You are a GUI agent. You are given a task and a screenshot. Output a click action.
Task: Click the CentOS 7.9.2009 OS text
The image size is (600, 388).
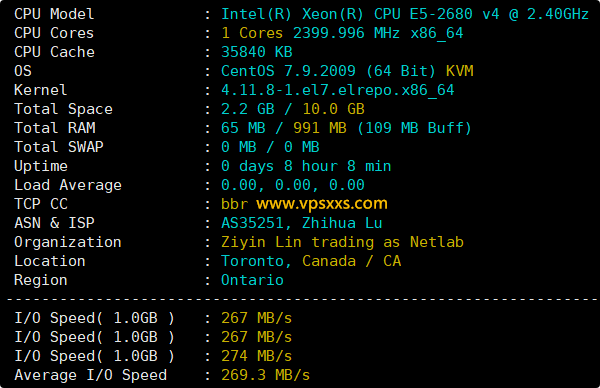[x=288, y=71]
